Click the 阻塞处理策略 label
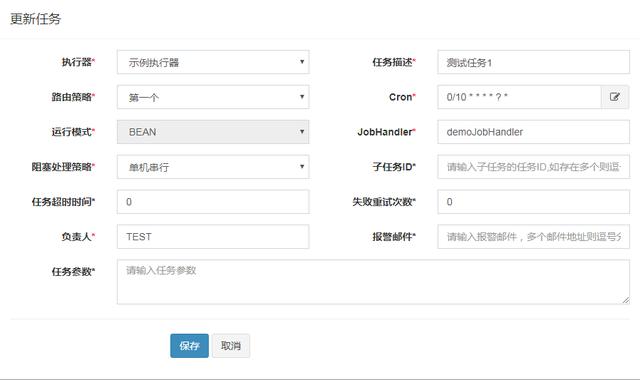The height and width of the screenshot is (380, 640). [63, 167]
